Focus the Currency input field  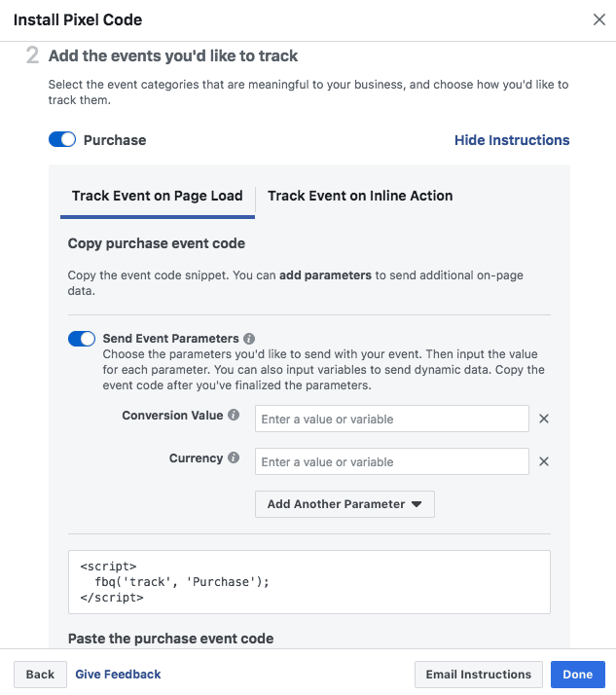point(392,462)
